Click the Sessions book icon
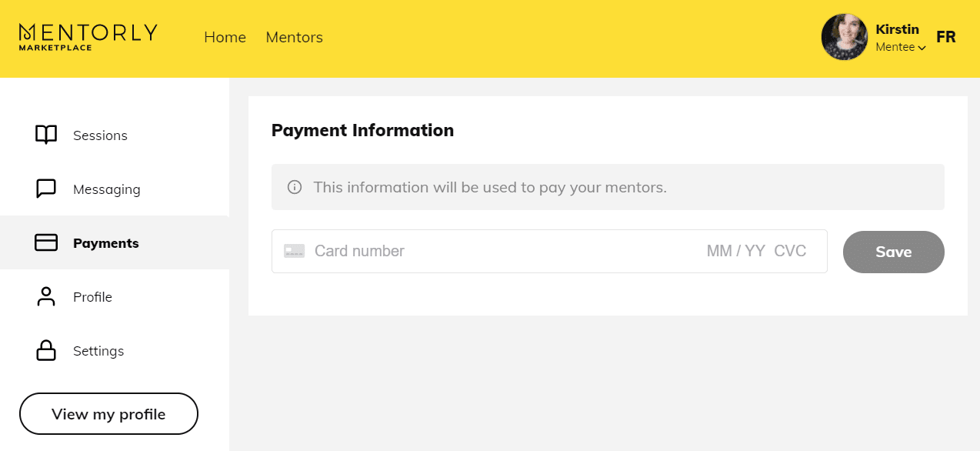 point(46,135)
